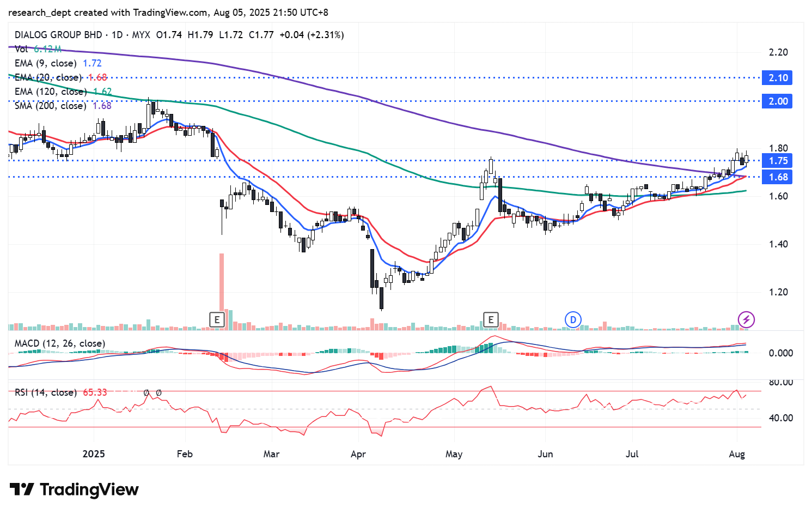Screen dimensions: 812x514
Task: Click the purple lightning bolt event icon
Action: pos(746,319)
